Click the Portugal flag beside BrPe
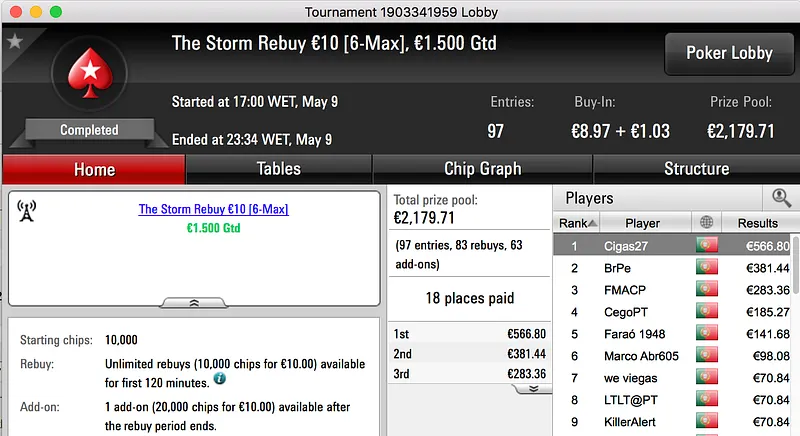This screenshot has width=800, height=436. (x=707, y=268)
